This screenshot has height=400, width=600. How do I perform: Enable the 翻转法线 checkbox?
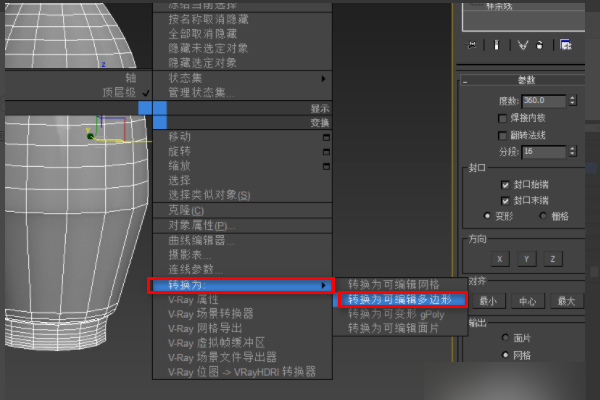point(502,136)
